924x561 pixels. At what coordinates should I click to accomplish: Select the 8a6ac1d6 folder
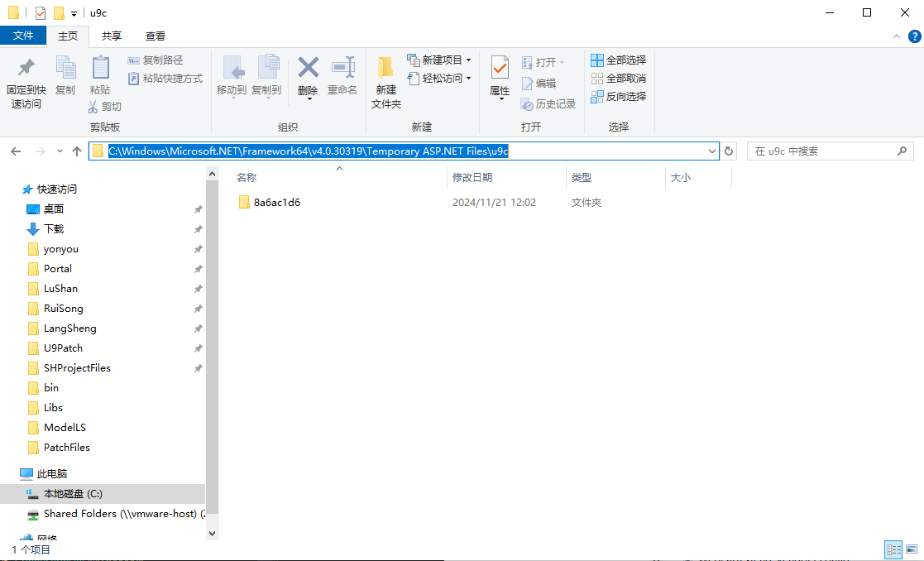(x=276, y=203)
